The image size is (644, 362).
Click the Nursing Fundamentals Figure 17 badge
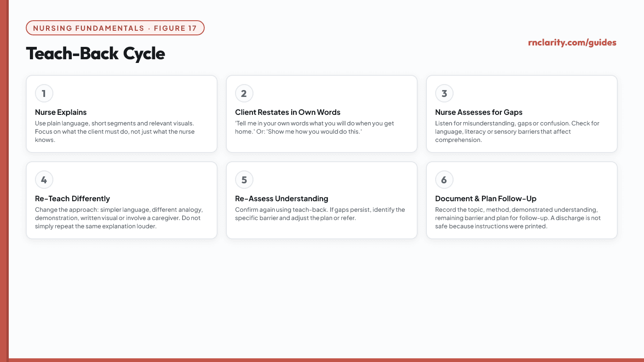(115, 28)
